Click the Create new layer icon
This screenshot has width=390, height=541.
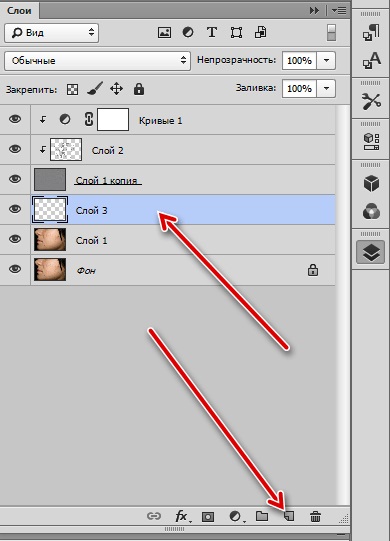click(x=289, y=516)
